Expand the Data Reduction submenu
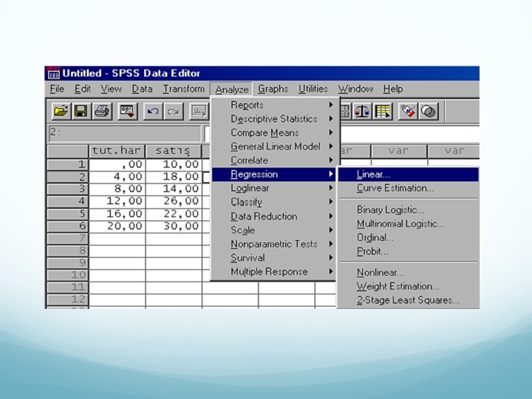The width and height of the screenshot is (532, 399). (274, 216)
